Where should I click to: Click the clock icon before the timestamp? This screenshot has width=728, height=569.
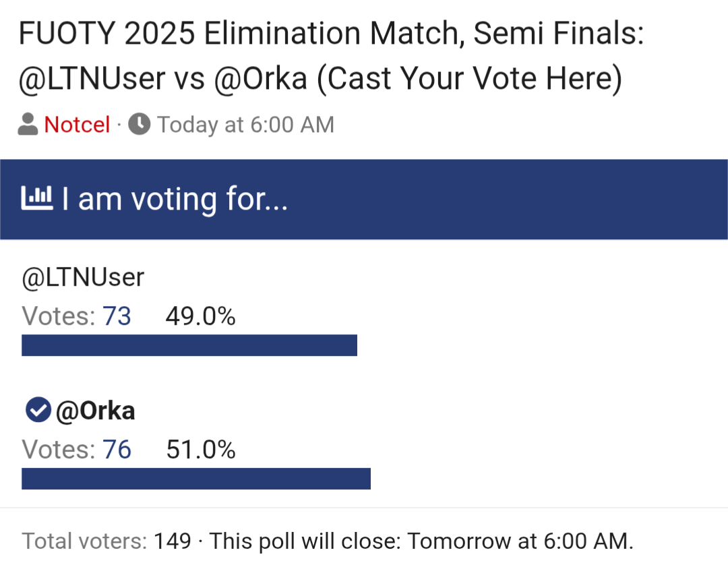pyautogui.click(x=139, y=125)
